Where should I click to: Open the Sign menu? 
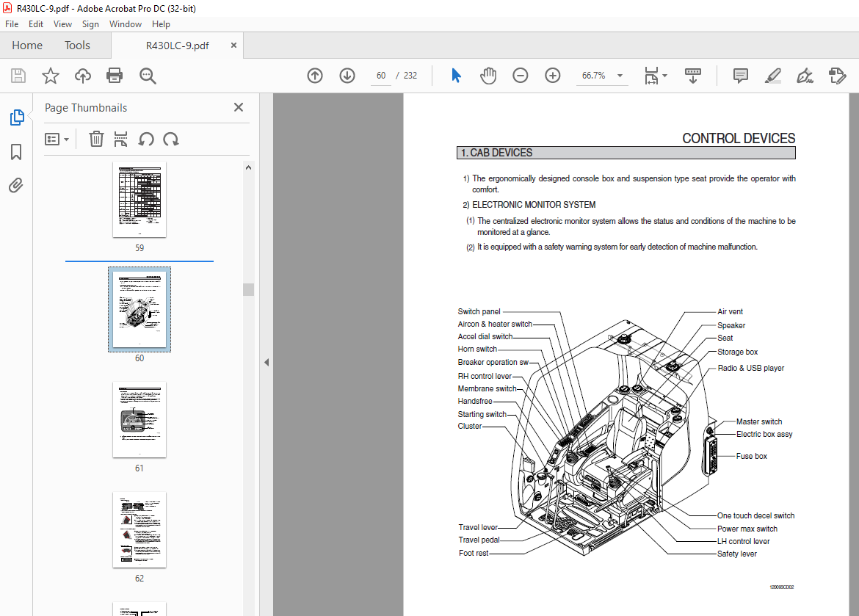click(x=90, y=24)
